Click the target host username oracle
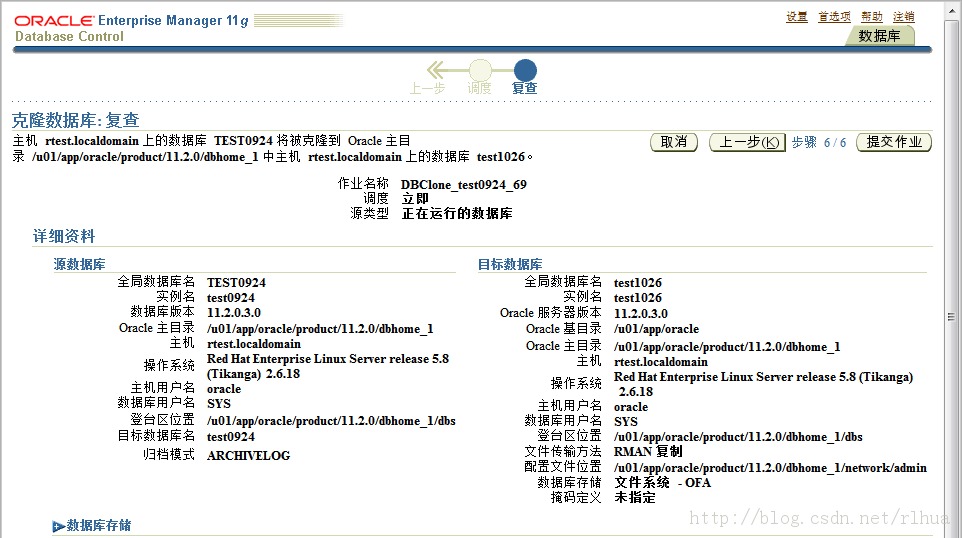Viewport: 962px width, 538px height. click(631, 407)
